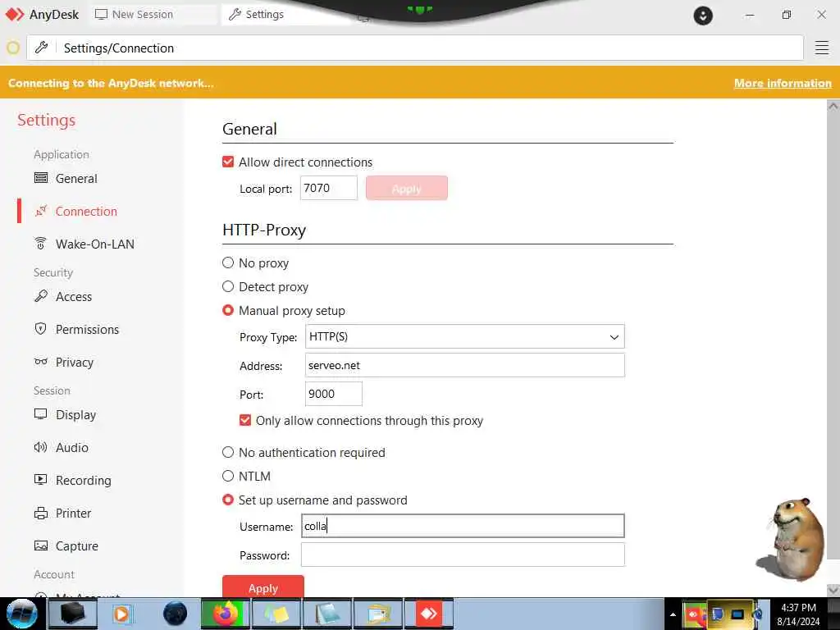This screenshot has width=840, height=630.
Task: Open the media player taskbar icon
Action: point(121,614)
